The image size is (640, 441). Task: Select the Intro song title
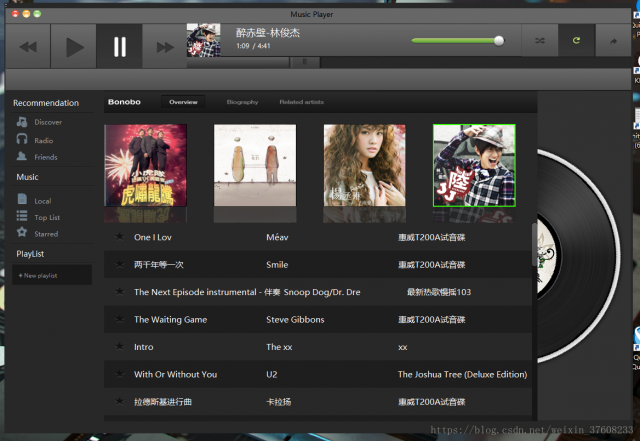(144, 347)
